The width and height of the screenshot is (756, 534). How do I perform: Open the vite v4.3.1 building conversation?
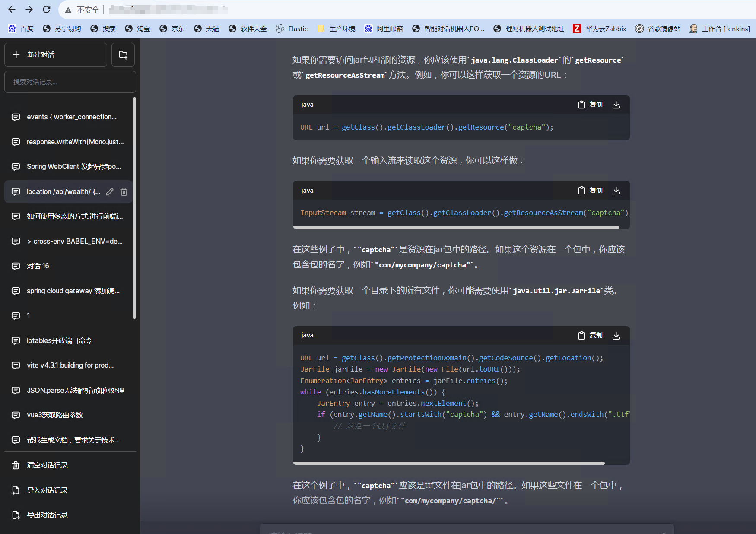click(x=69, y=366)
